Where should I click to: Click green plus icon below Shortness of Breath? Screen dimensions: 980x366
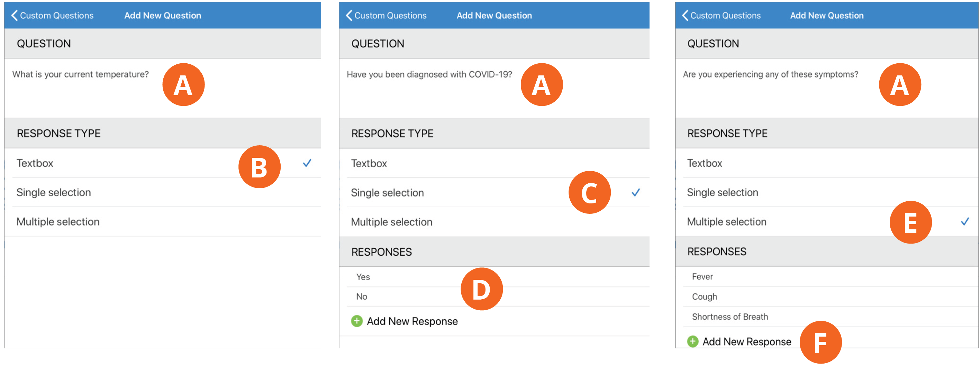click(692, 341)
